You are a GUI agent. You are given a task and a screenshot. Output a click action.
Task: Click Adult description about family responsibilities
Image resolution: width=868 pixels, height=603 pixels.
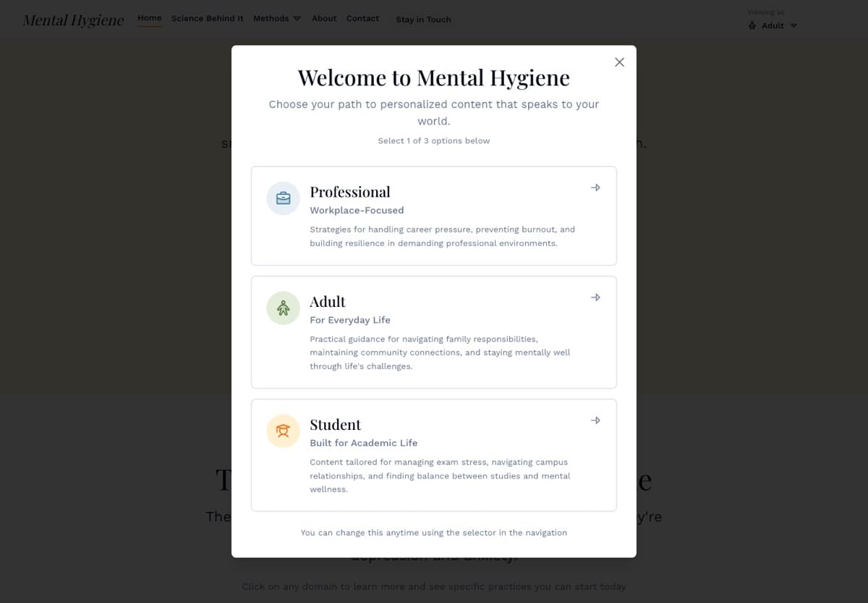click(x=441, y=353)
